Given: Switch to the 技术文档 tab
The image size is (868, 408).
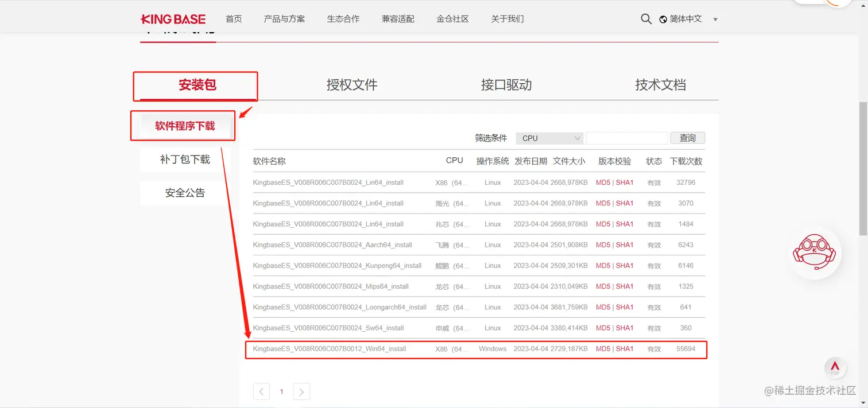Looking at the screenshot, I should click(x=660, y=85).
